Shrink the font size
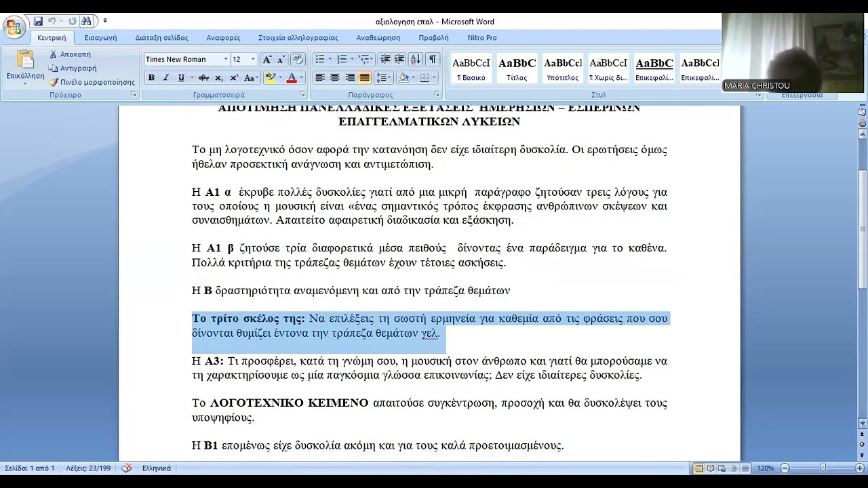This screenshot has width=868, height=488. click(x=281, y=60)
